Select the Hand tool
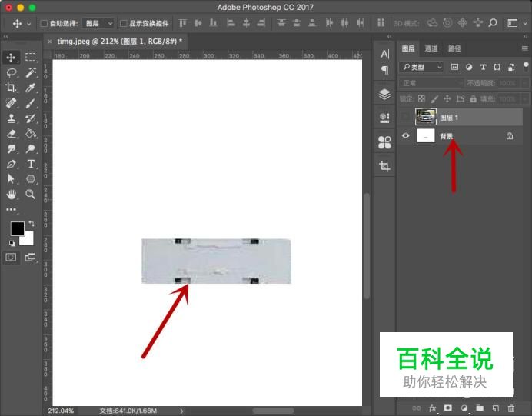This screenshot has width=532, height=416. [x=12, y=194]
